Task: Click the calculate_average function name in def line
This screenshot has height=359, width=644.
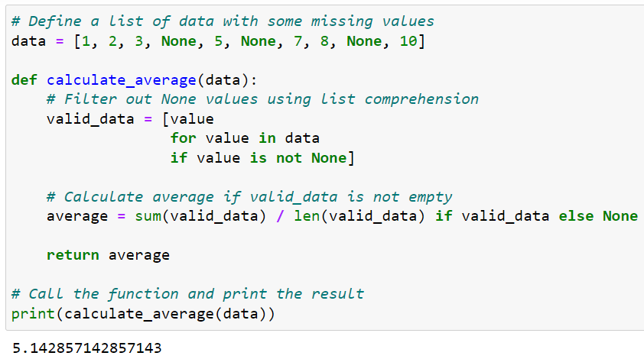Action: [x=121, y=80]
